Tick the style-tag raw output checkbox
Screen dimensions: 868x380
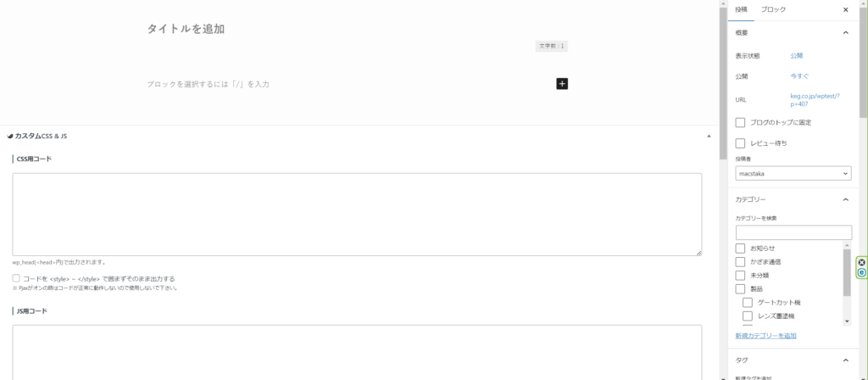16,278
